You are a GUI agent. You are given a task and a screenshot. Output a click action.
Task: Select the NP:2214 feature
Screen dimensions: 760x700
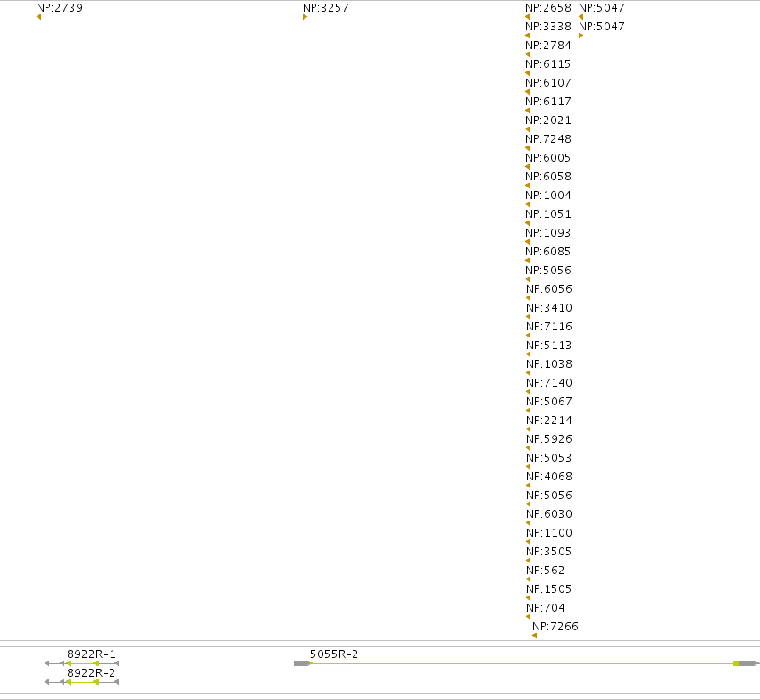coord(549,421)
